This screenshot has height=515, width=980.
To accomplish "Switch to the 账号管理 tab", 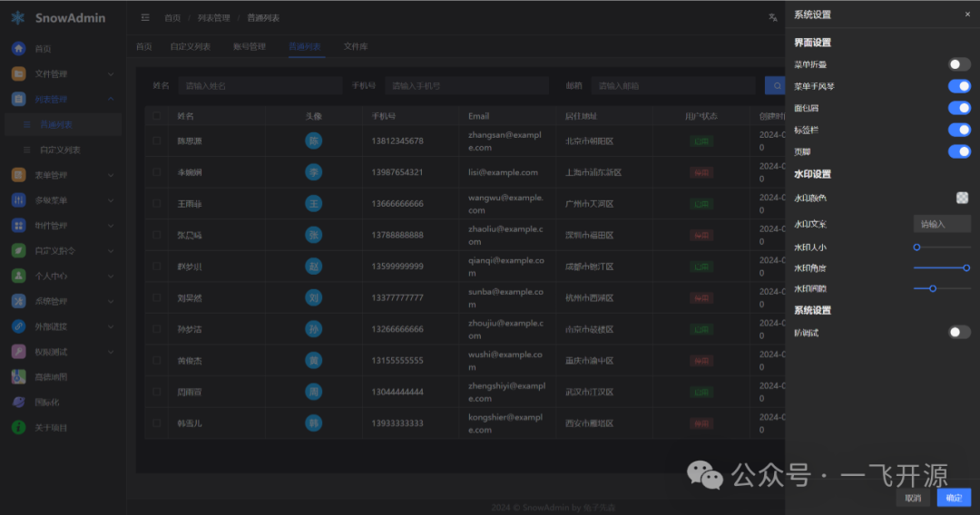I will pyautogui.click(x=250, y=46).
